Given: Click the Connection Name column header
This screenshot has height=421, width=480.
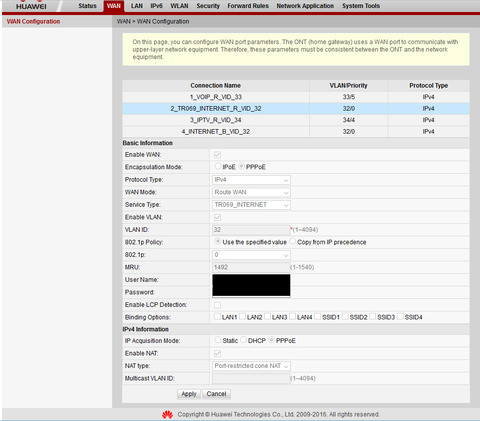Looking at the screenshot, I should [216, 86].
